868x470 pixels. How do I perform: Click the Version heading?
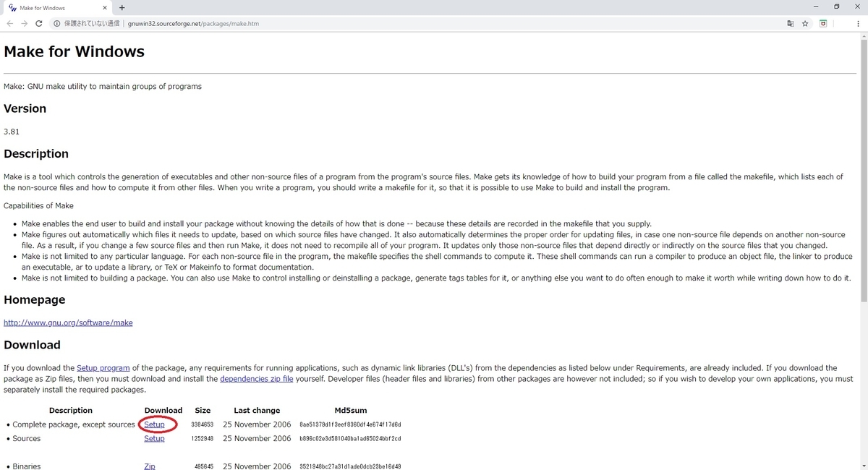pos(25,108)
